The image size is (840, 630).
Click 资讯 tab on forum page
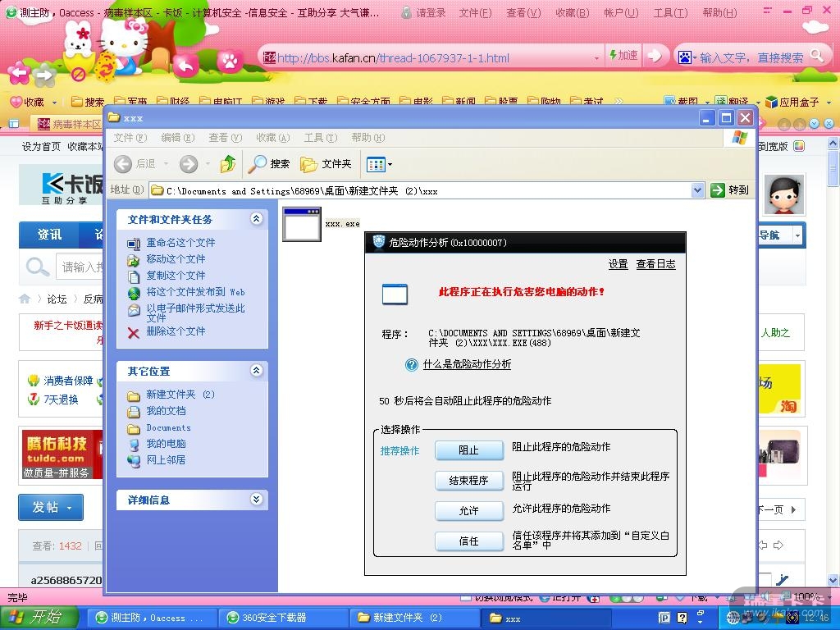49,235
